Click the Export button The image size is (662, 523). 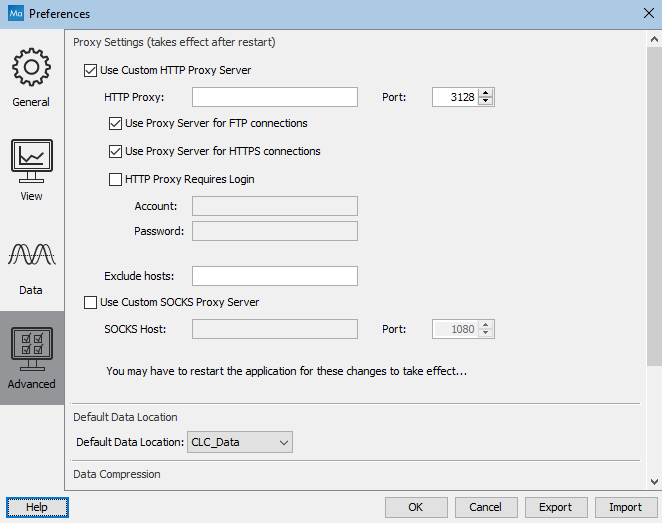tap(556, 507)
